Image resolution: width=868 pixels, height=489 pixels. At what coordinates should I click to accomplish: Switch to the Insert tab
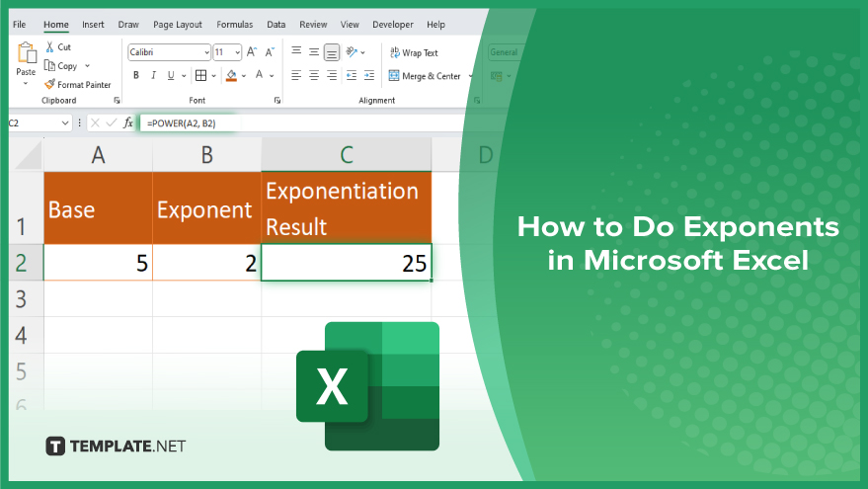[93, 25]
